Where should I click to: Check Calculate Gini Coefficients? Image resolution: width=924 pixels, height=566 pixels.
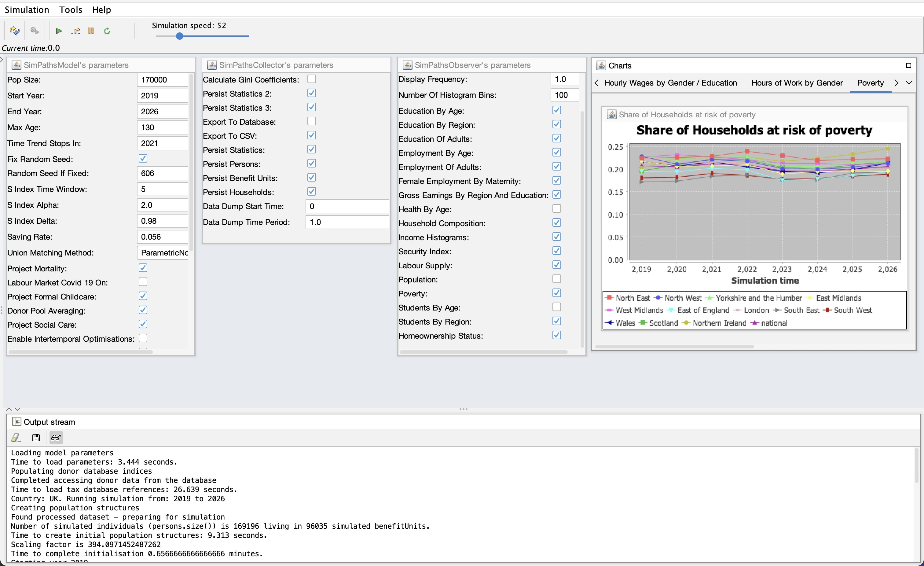pyautogui.click(x=312, y=79)
